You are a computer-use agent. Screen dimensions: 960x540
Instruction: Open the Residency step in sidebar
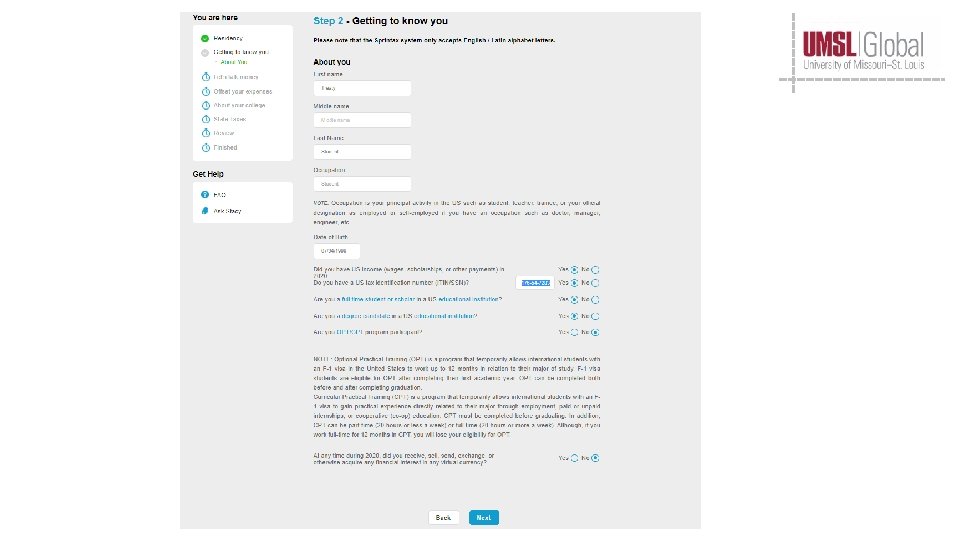228,38
